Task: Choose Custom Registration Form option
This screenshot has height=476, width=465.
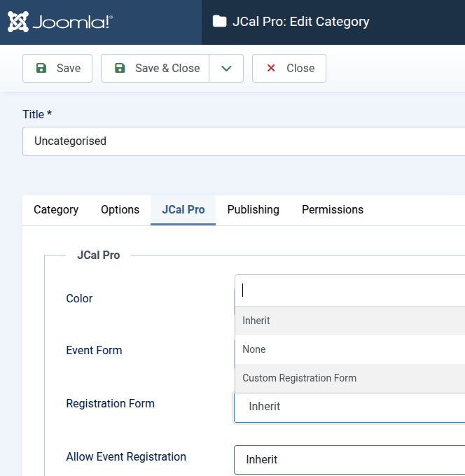Action: click(x=350, y=378)
